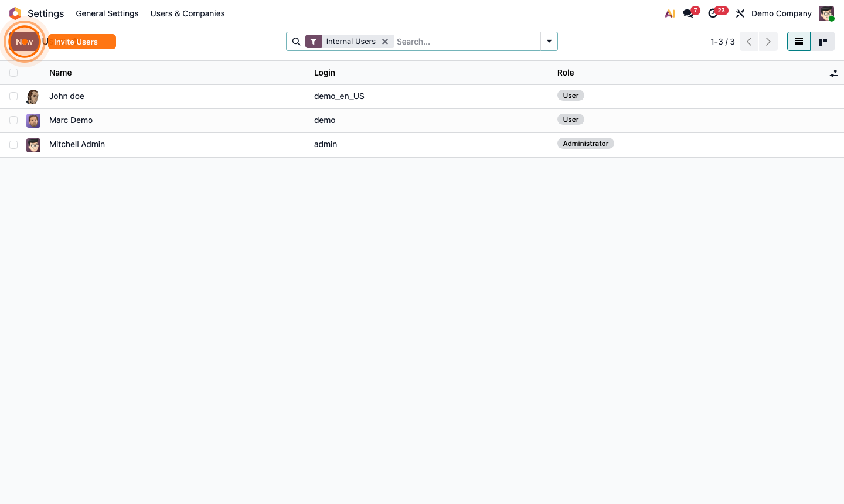Click the developer tools wrench icon
Viewport: 844px width, 504px height.
[740, 13]
